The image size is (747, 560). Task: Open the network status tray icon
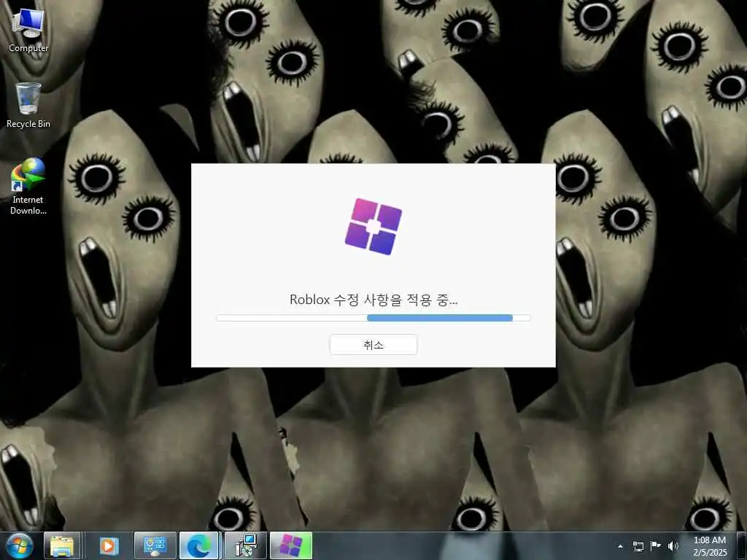(x=638, y=546)
